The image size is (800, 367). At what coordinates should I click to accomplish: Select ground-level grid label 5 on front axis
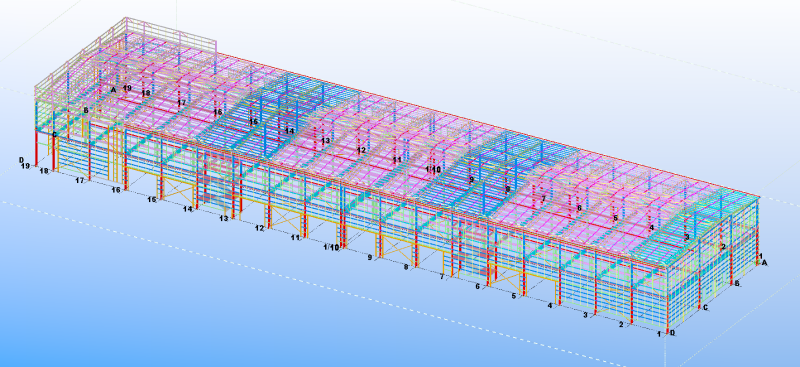(514, 296)
